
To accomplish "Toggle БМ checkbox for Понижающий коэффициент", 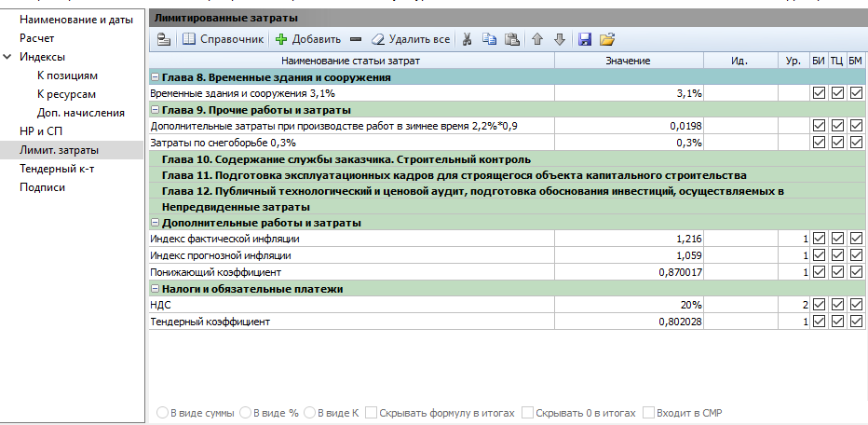I will (x=857, y=272).
